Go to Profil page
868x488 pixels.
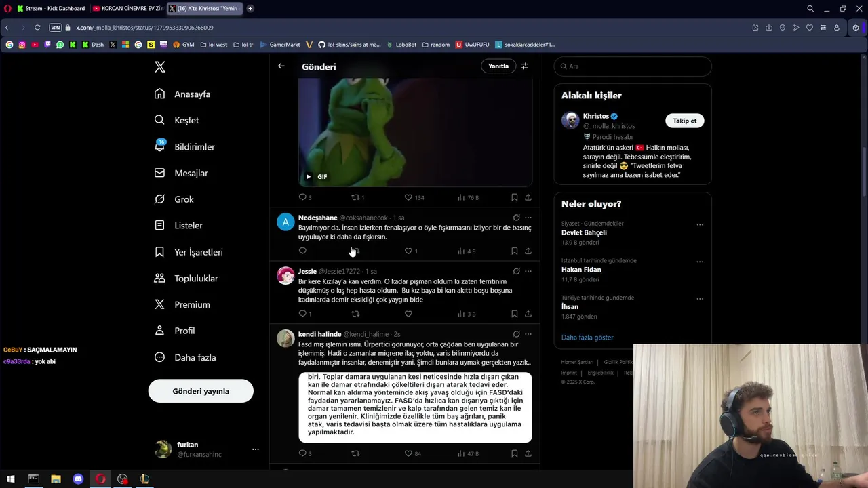pos(174,331)
